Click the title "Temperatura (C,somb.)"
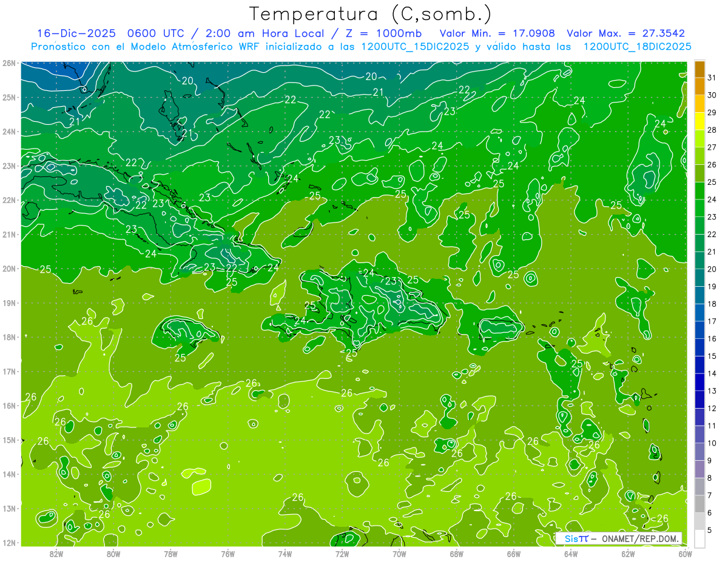Image resolution: width=728 pixels, height=562 pixels. [x=371, y=14]
